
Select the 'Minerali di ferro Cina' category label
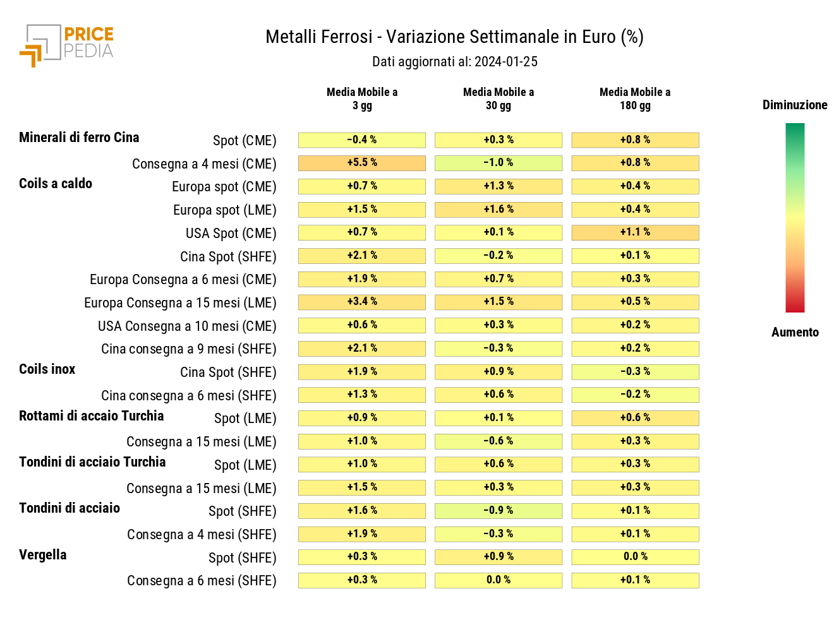coord(79,138)
